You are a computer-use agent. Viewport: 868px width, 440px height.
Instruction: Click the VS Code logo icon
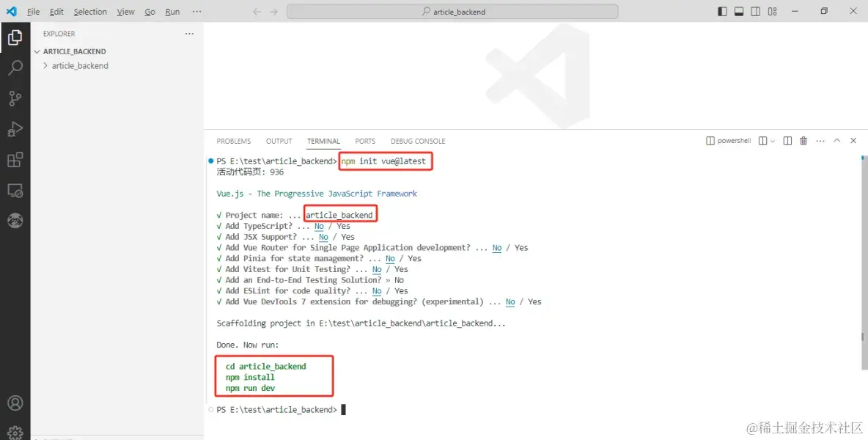tap(12, 11)
